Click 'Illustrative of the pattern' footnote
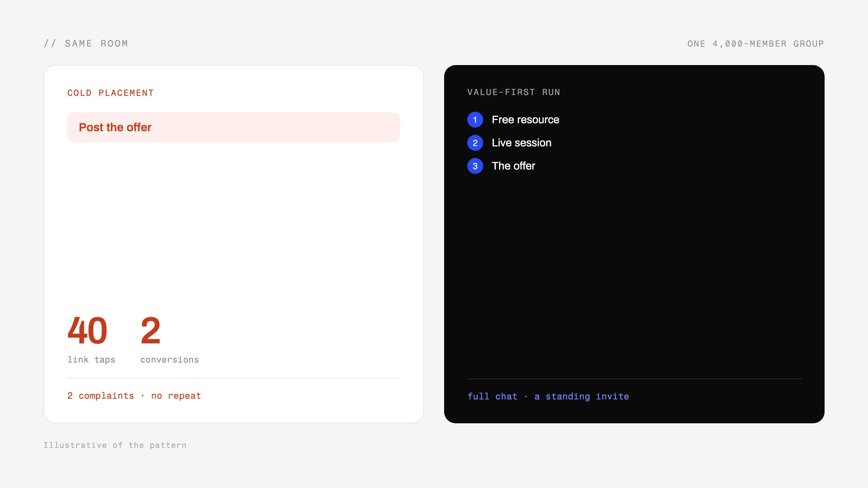This screenshot has height=488, width=868. point(115,445)
